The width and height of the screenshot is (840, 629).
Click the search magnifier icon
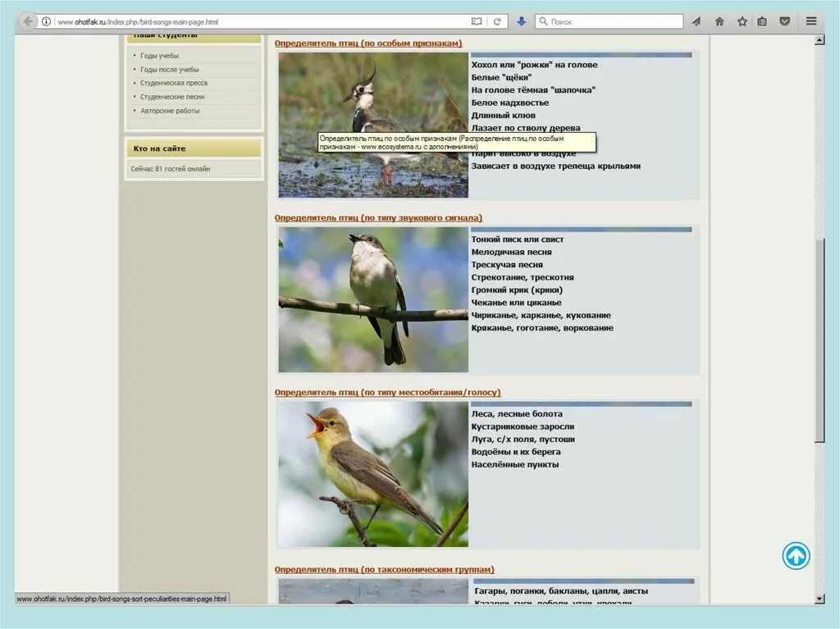(543, 21)
